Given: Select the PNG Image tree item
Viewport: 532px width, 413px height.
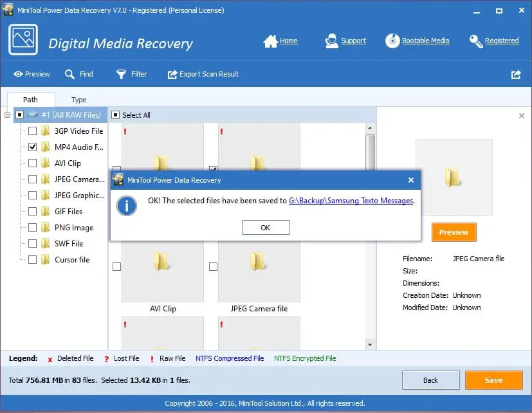Looking at the screenshot, I should 74,228.
